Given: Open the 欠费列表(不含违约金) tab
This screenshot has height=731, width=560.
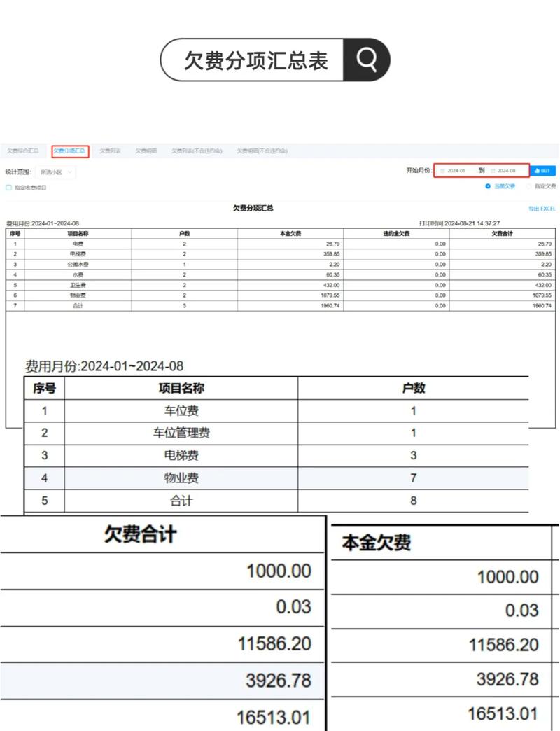Looking at the screenshot, I should coord(197,151).
